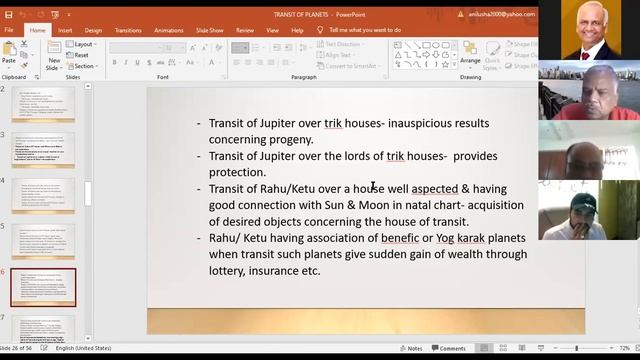Click the Cut scissors icon
This screenshot has width=640, height=360.
(24, 44)
